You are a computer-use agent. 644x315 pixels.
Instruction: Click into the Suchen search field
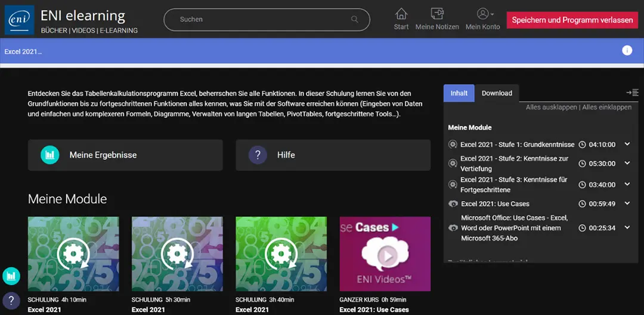click(262, 20)
